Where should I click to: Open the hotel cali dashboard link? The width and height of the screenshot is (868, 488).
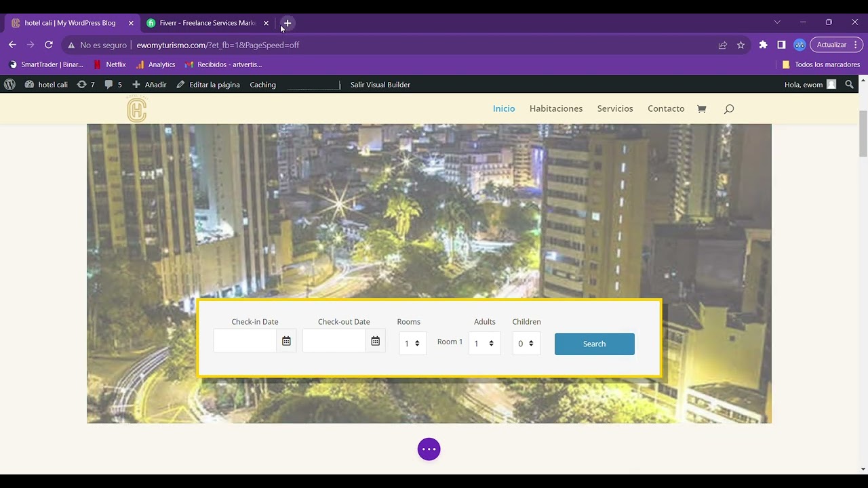pyautogui.click(x=46, y=85)
